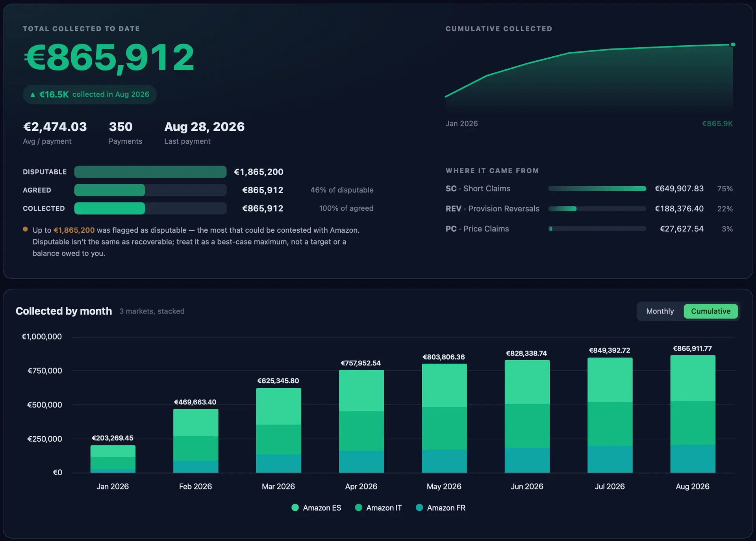The image size is (756, 541).
Task: Click the 22% share for Provision Reversals
Action: tap(725, 209)
